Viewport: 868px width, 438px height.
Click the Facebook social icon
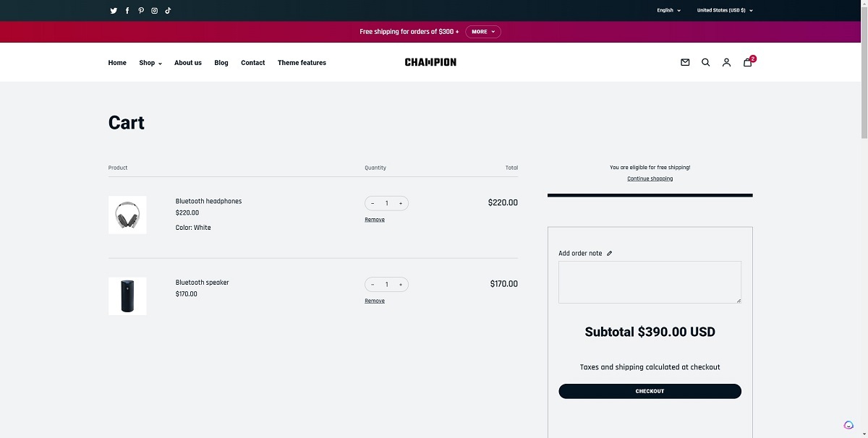127,10
